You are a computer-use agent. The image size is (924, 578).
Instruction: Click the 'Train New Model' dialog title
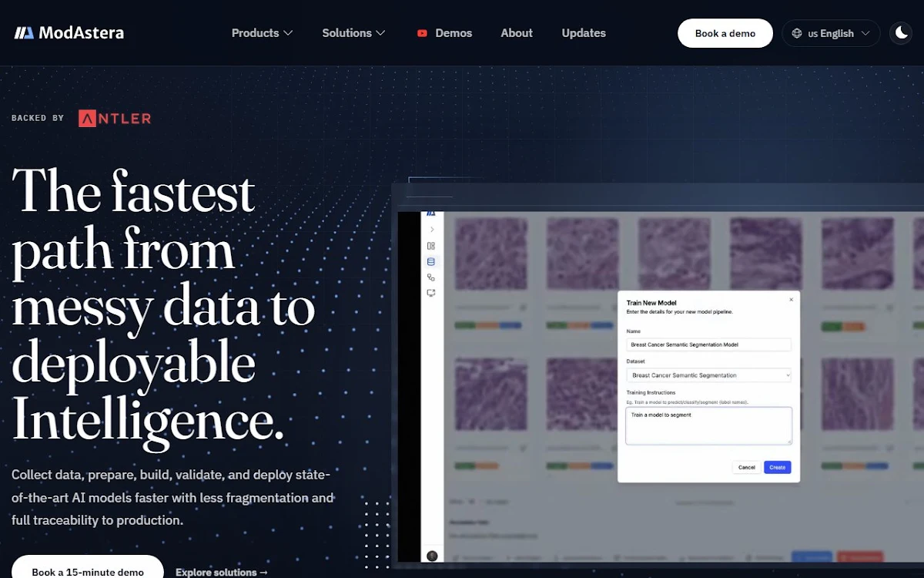click(651, 303)
